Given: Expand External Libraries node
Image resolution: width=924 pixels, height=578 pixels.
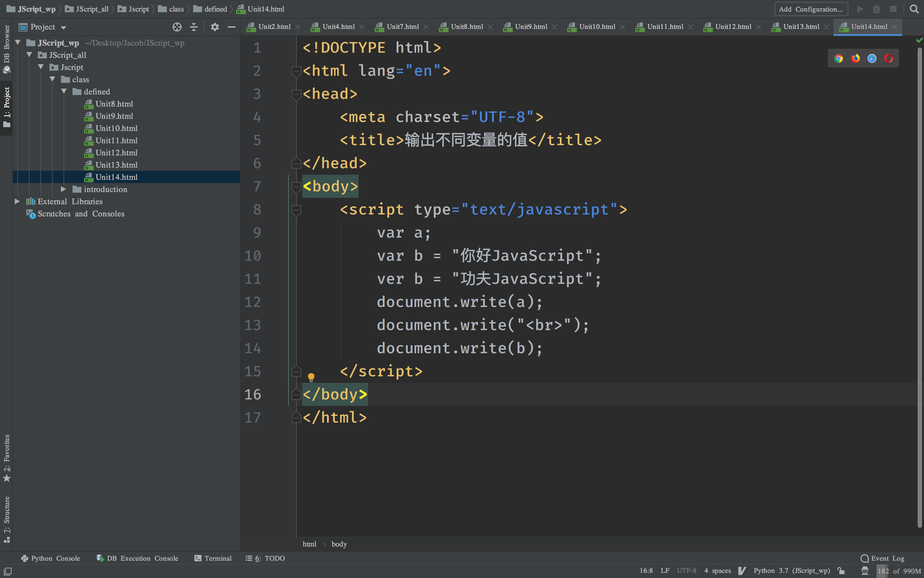Looking at the screenshot, I should (17, 201).
